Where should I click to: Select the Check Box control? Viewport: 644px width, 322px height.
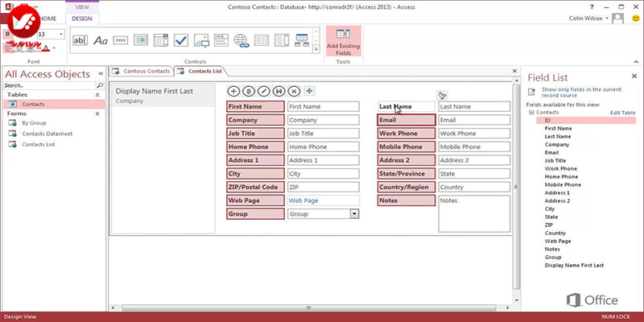[x=181, y=40]
